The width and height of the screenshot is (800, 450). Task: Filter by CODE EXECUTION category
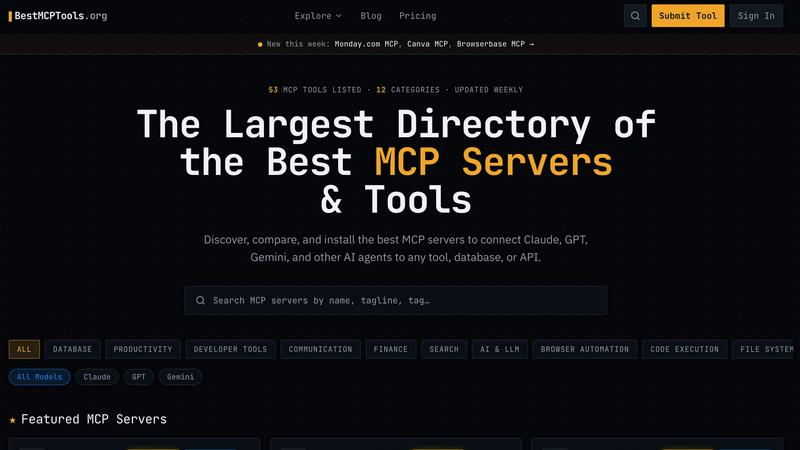coord(684,349)
